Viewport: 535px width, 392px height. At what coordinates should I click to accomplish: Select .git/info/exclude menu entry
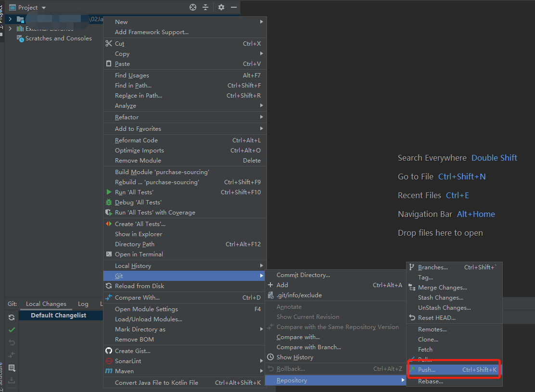pos(335,295)
